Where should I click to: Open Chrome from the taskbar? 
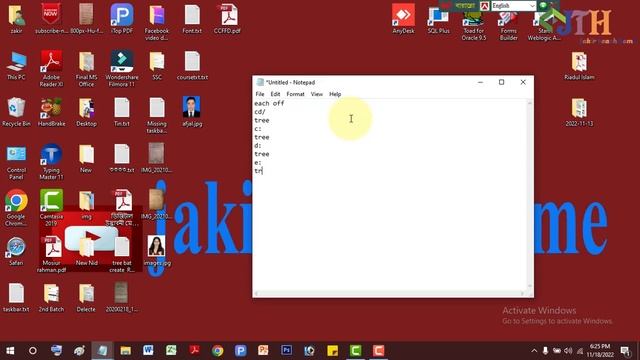click(218, 351)
